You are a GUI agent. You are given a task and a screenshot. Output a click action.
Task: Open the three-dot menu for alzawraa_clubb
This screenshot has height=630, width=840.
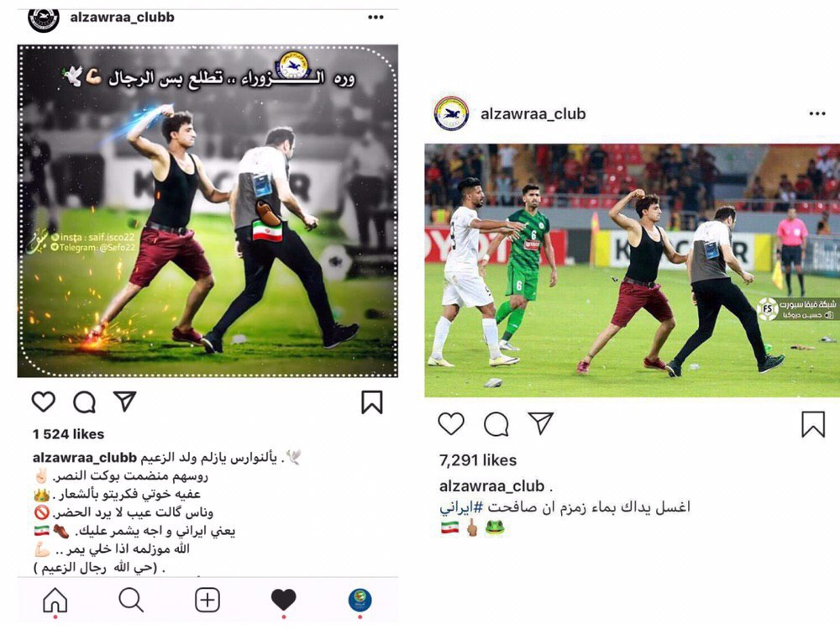(x=376, y=17)
